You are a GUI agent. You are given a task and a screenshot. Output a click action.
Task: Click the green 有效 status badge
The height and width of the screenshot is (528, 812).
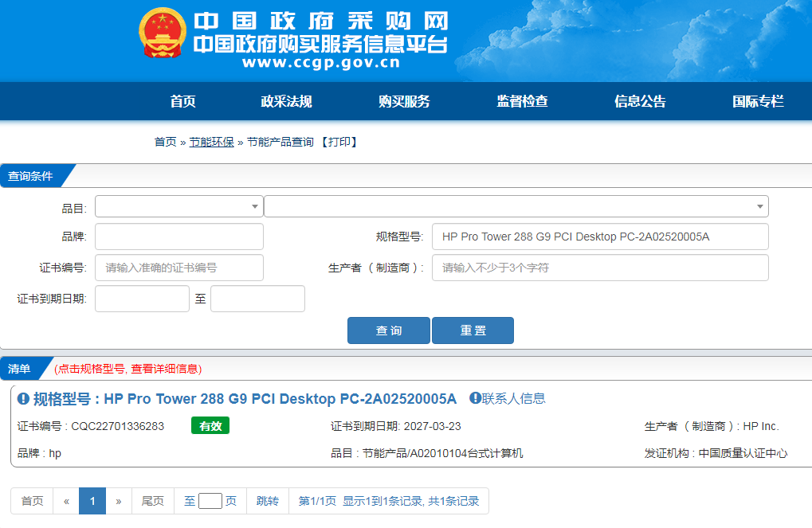(x=210, y=425)
